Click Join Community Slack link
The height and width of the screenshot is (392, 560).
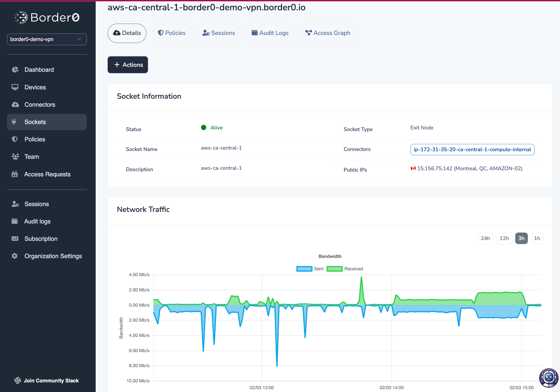coord(51,380)
